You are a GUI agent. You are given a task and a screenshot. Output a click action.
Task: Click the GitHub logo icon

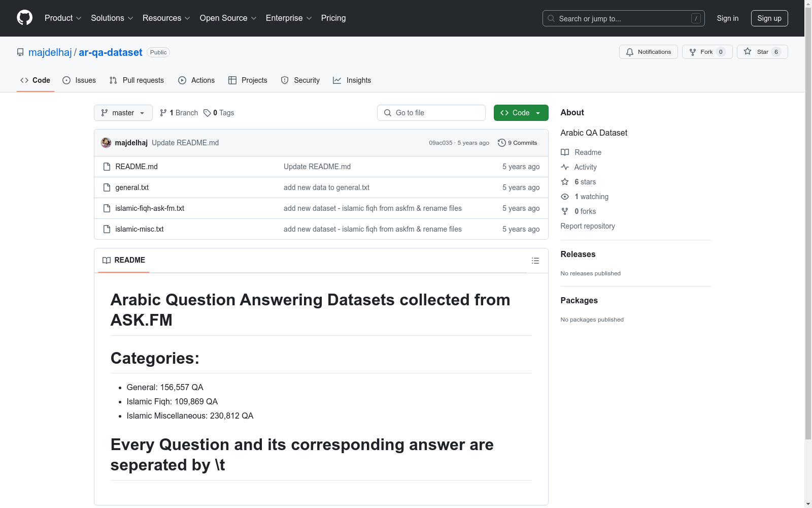24,18
